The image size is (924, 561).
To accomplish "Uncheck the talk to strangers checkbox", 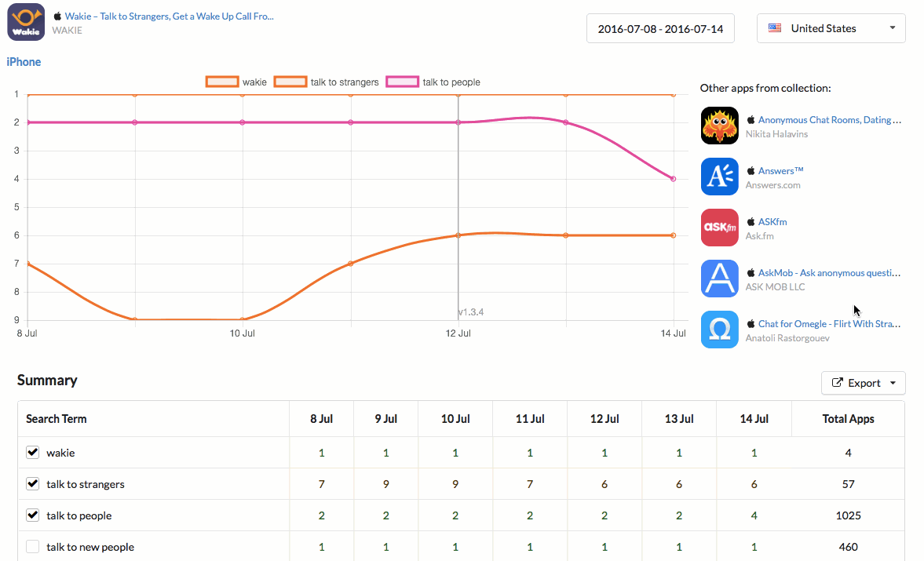I will [33, 484].
